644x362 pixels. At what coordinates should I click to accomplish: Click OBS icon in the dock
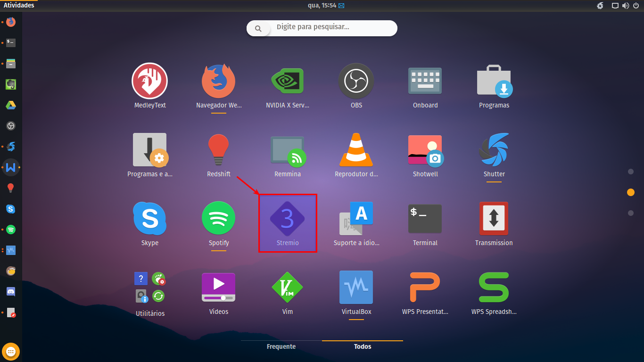click(11, 126)
